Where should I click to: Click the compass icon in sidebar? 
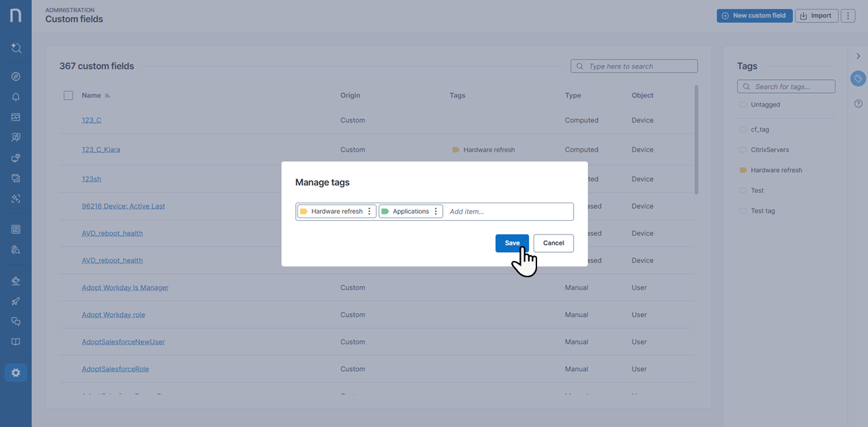pos(16,77)
